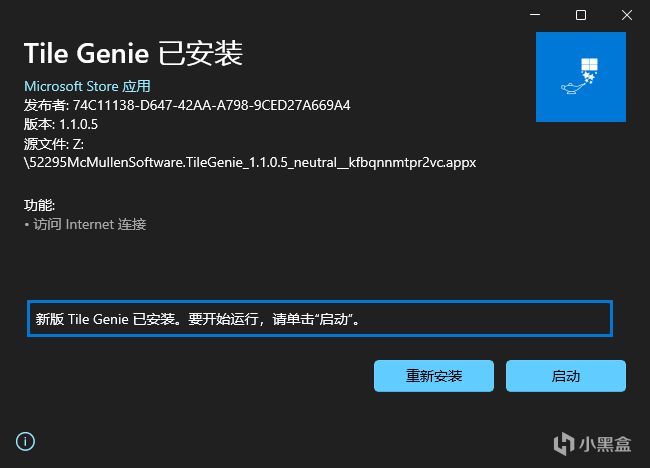Click the 重新安装 reinstall button
650x468 pixels.
click(x=434, y=376)
